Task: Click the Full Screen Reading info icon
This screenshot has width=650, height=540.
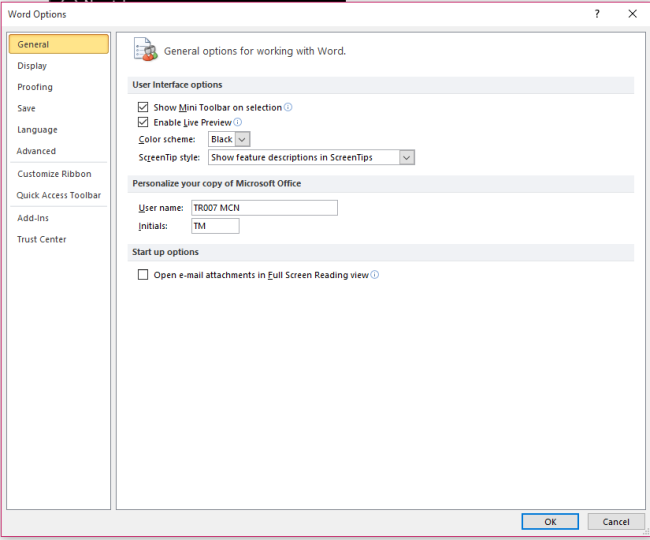Action: point(375,275)
